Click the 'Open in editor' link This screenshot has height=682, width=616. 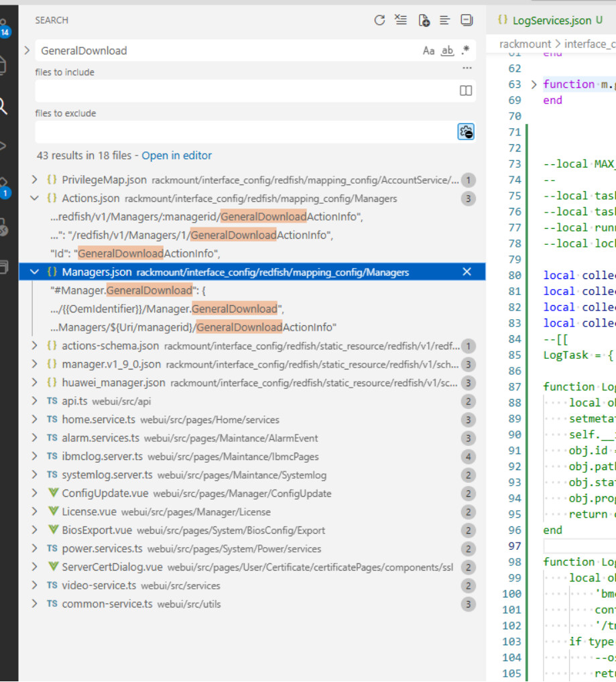pos(176,156)
